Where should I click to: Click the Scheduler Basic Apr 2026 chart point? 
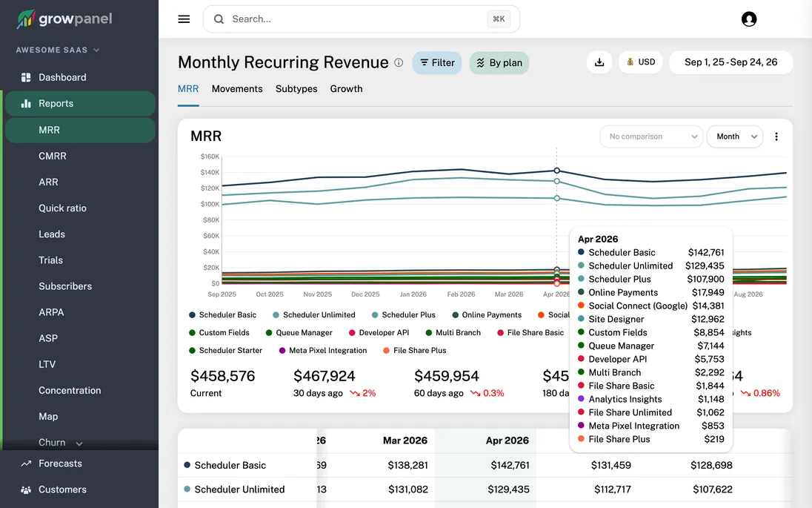(556, 171)
